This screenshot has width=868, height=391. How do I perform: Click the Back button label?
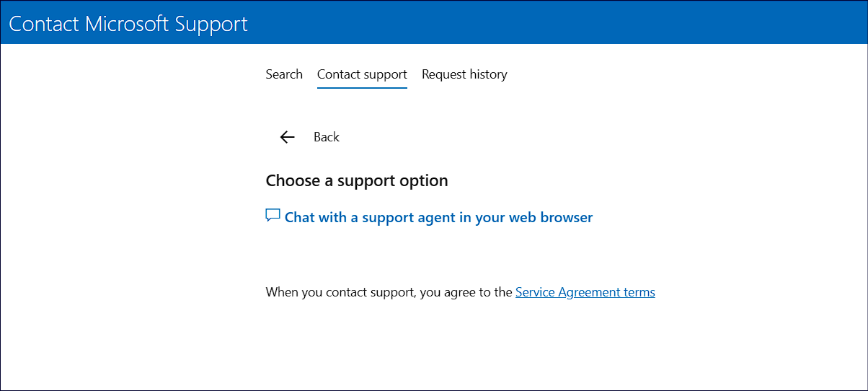pyautogui.click(x=327, y=137)
